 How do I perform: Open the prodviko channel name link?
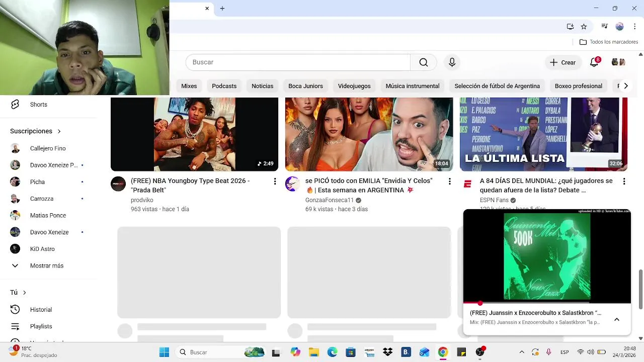tap(142, 200)
